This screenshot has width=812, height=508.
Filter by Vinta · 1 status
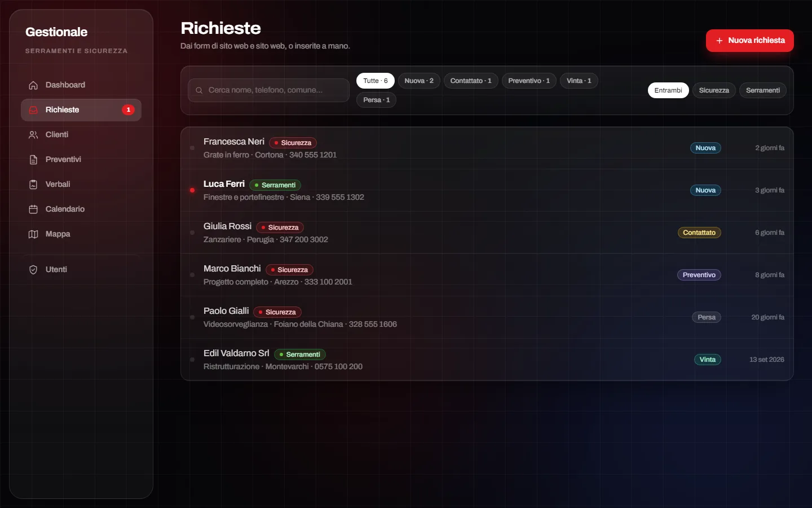[579, 81]
